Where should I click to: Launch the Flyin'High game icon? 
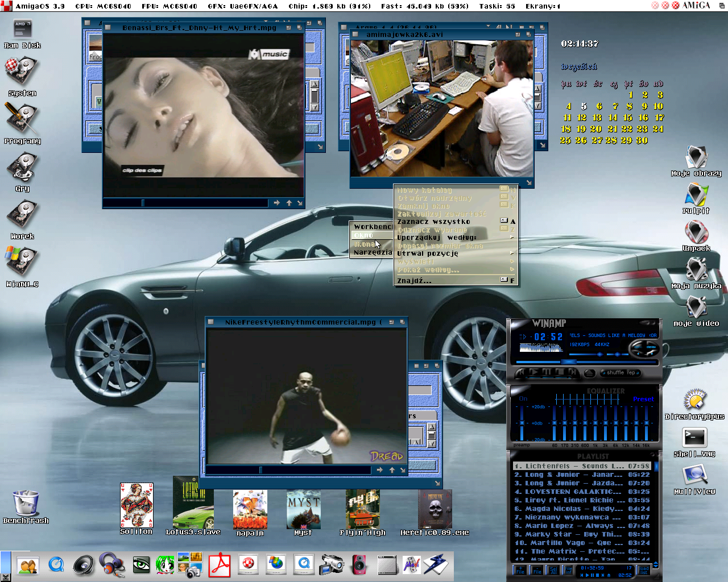[362, 513]
